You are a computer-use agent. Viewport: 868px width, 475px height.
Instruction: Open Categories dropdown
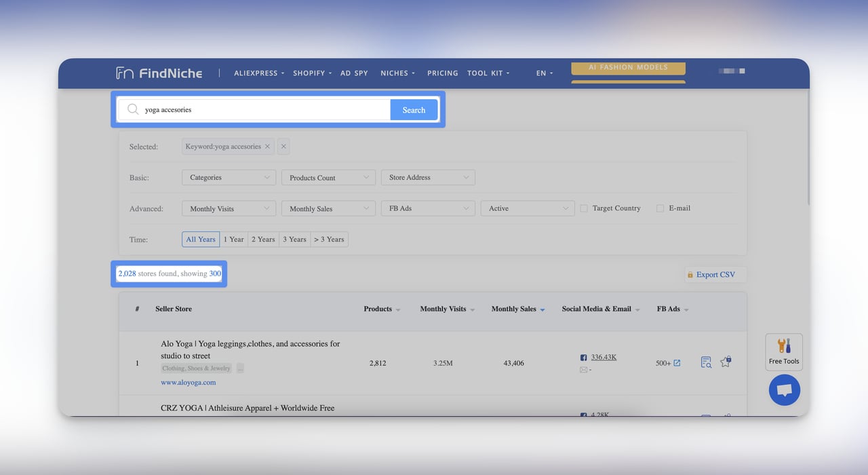coord(229,177)
